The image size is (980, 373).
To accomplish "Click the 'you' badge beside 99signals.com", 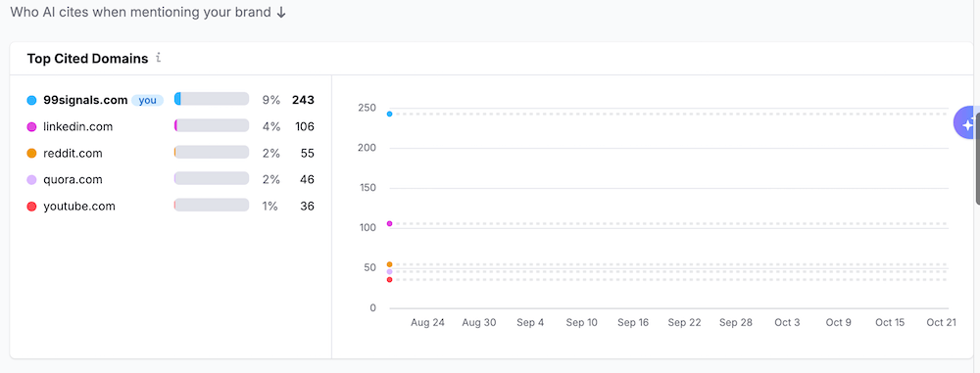I will pyautogui.click(x=148, y=100).
